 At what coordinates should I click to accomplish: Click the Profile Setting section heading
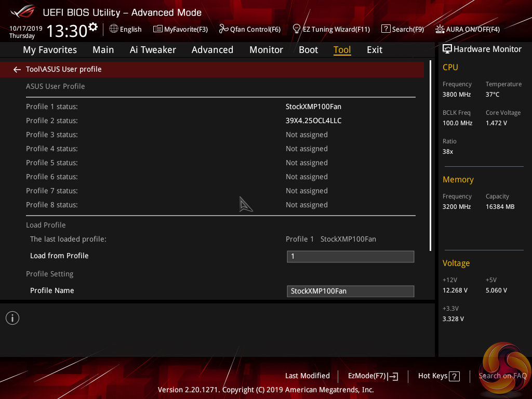[49, 274]
